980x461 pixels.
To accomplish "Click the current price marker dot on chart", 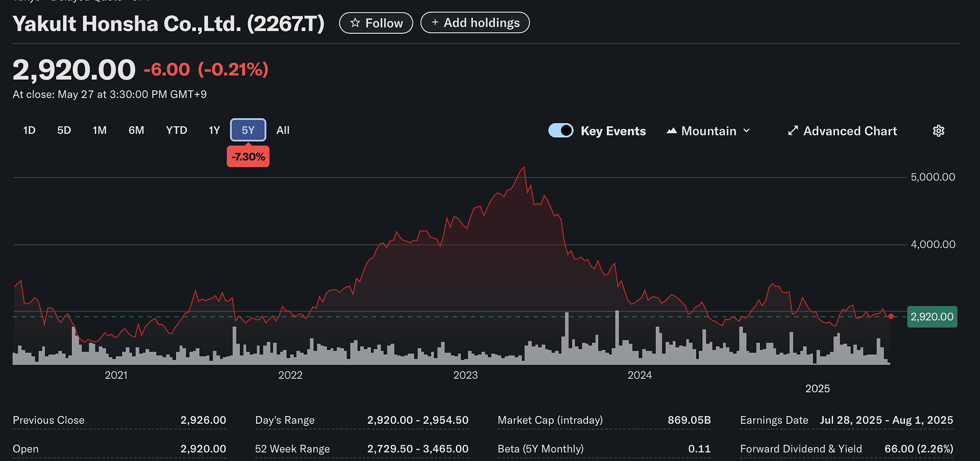I will pos(891,317).
